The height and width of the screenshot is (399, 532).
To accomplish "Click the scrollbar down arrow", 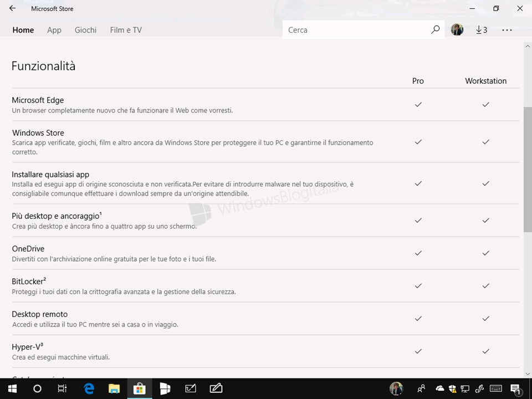I will pyautogui.click(x=528, y=374).
